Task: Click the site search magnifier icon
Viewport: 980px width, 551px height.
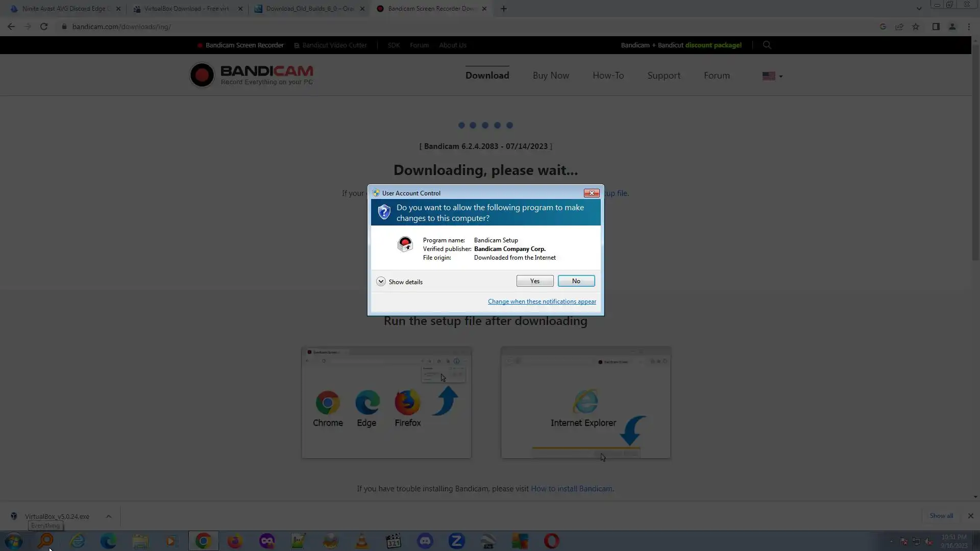Action: click(767, 45)
